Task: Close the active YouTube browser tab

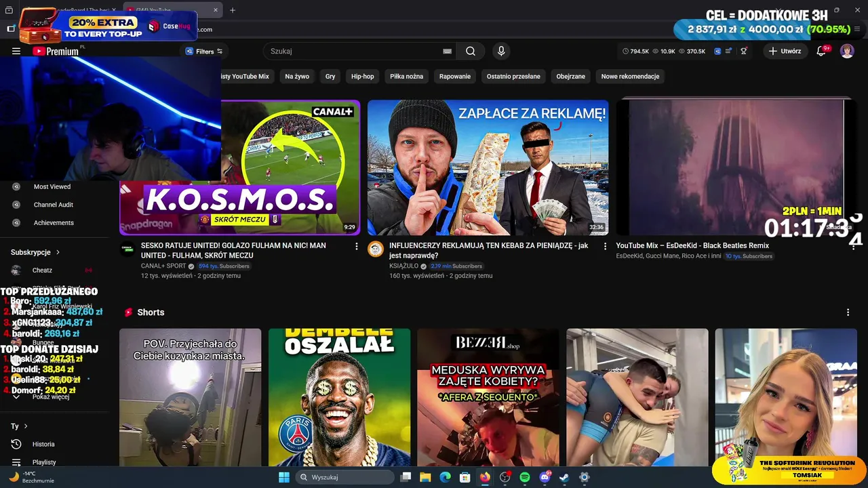Action: 216,10
